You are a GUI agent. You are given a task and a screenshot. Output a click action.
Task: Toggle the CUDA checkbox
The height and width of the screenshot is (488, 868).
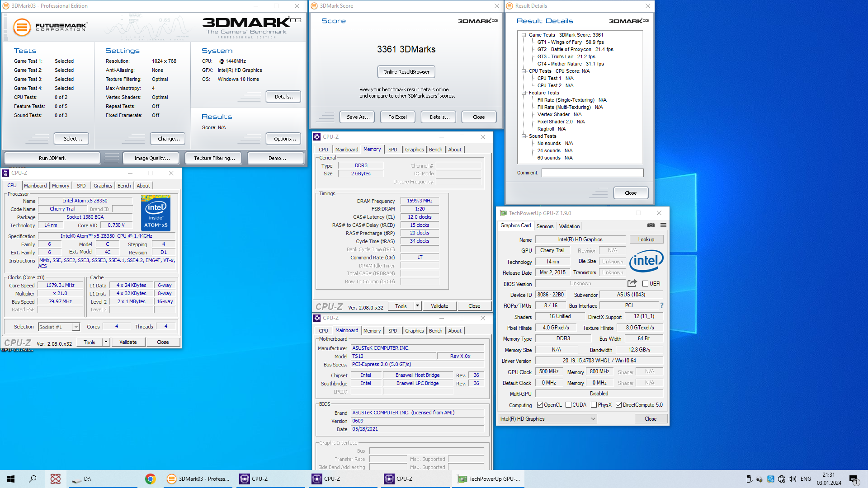[569, 405]
